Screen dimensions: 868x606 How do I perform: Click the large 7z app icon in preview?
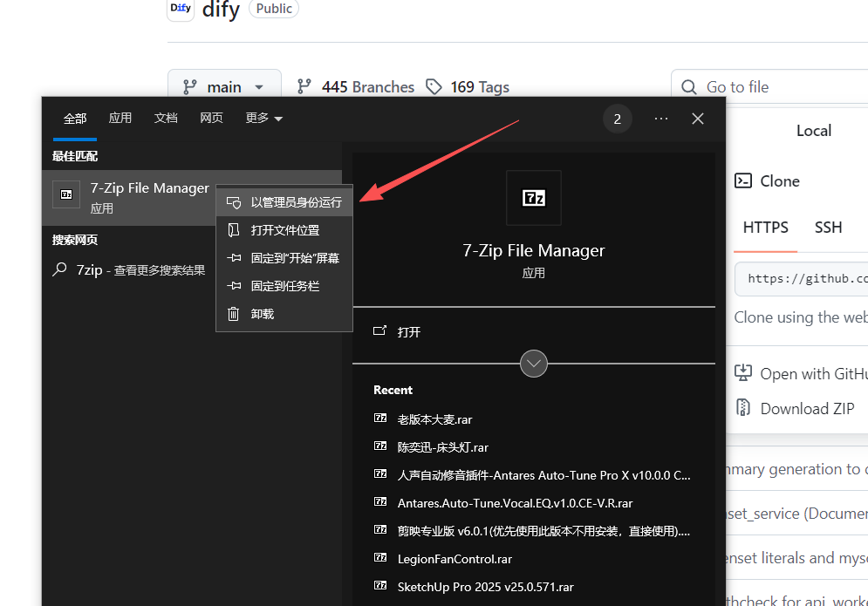pyautogui.click(x=534, y=198)
